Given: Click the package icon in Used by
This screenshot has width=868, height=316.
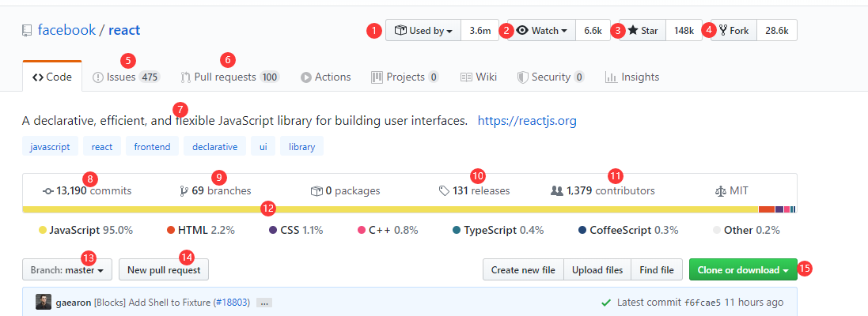Looking at the screenshot, I should point(400,31).
